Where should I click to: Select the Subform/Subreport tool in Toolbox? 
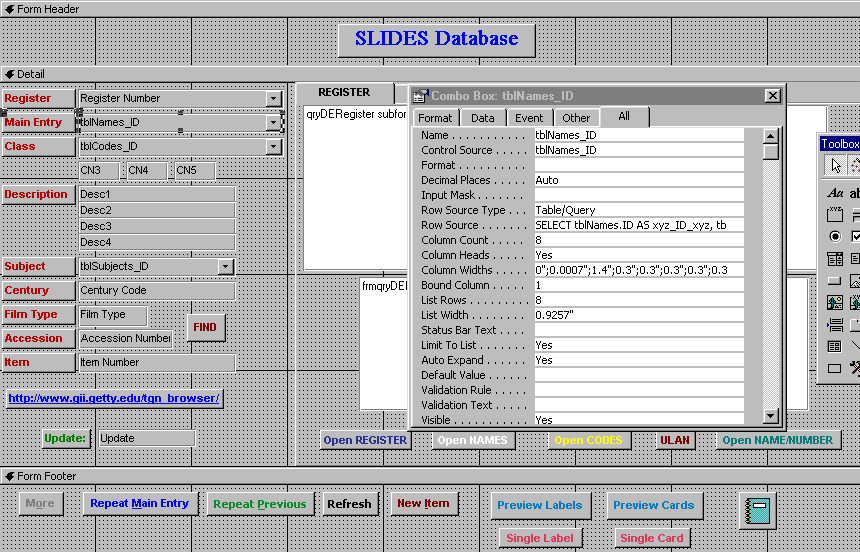click(x=835, y=346)
